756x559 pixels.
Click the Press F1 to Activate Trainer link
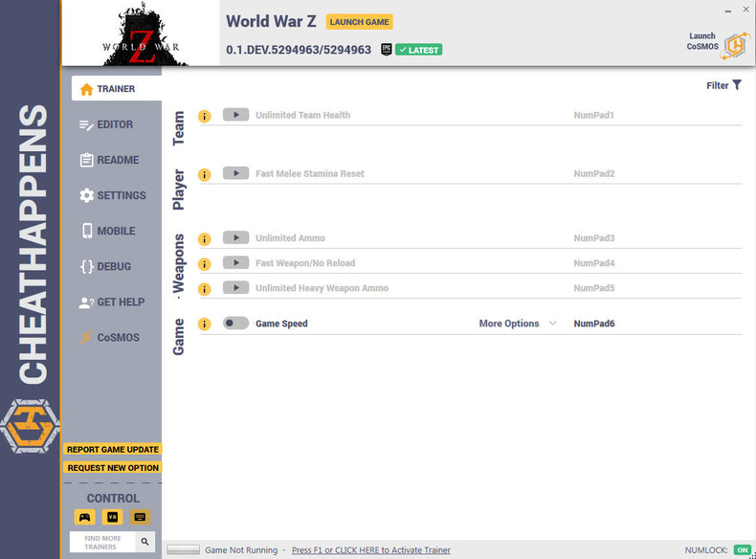370,550
